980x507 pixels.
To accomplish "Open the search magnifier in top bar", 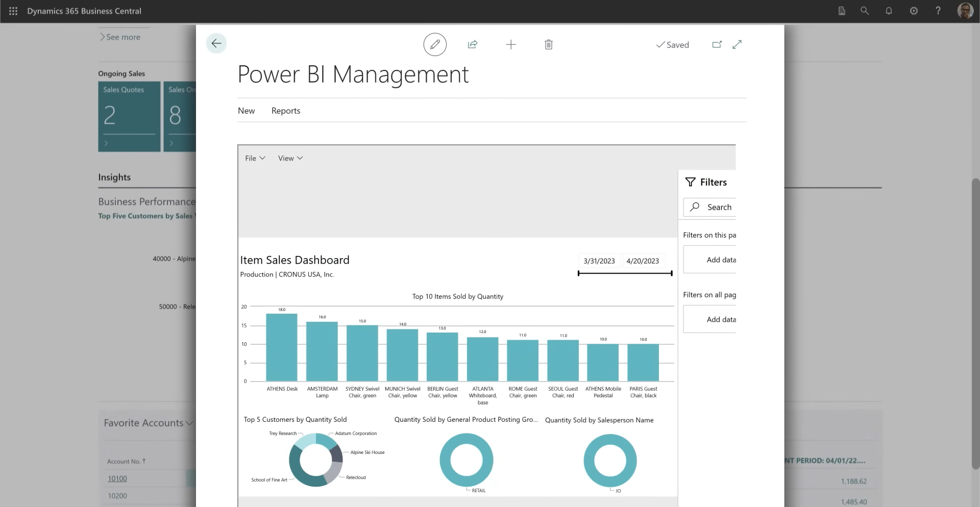I will 865,11.
